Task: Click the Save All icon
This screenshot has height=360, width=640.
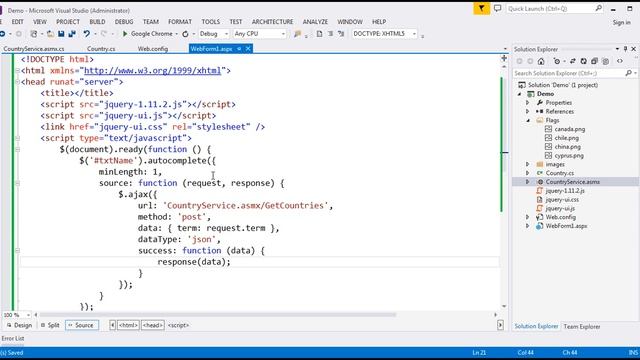Action: click(72, 34)
